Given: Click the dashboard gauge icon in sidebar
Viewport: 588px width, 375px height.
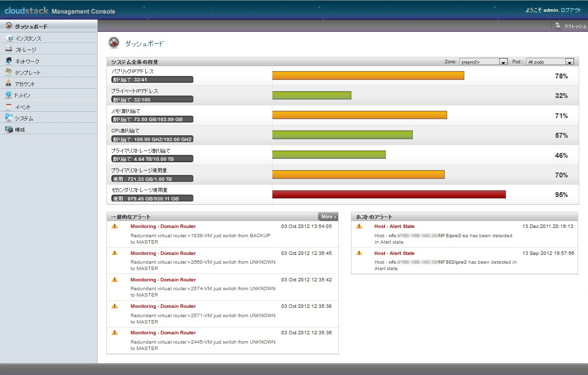Looking at the screenshot, I should (x=9, y=26).
